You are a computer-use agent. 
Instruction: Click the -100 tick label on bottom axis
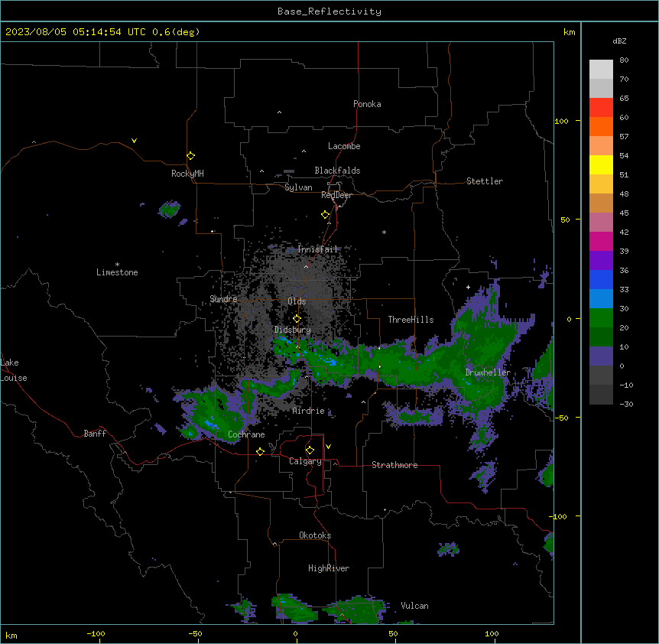pyautogui.click(x=96, y=633)
